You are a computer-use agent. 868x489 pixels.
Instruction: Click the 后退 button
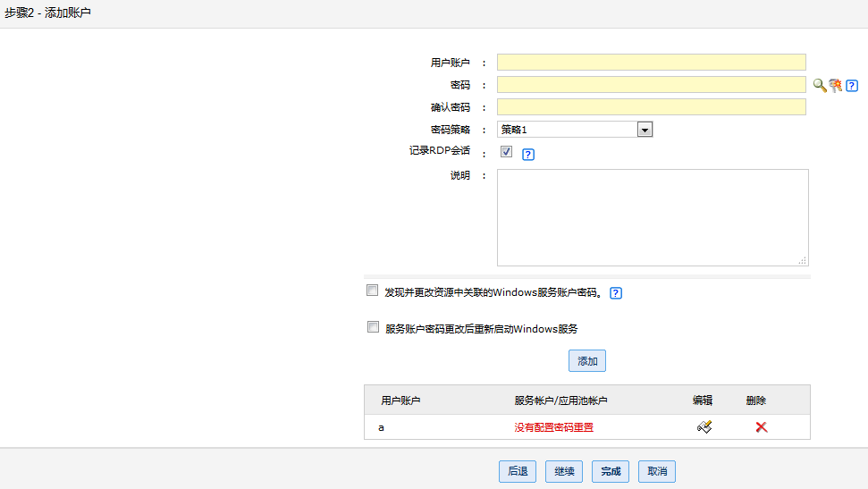pos(518,471)
